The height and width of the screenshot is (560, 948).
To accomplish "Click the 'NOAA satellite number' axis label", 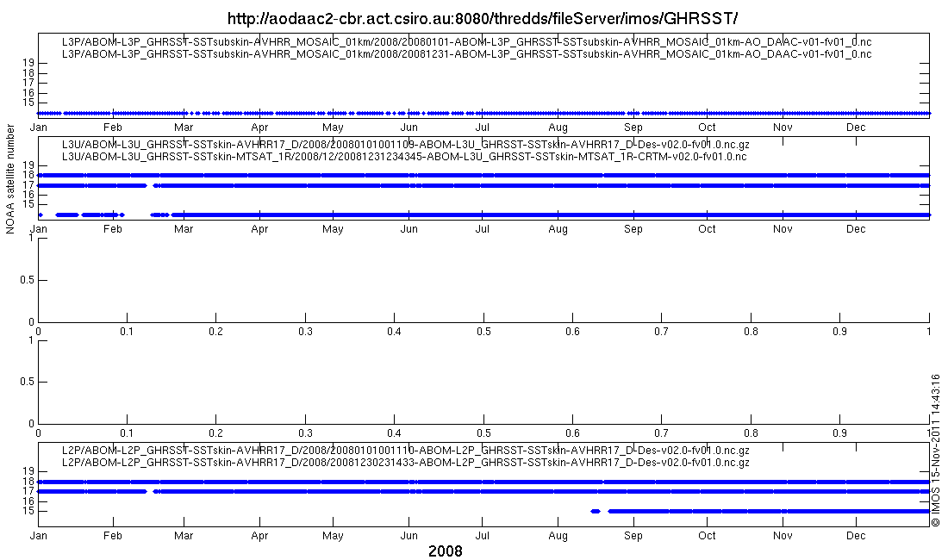I will click(x=9, y=179).
